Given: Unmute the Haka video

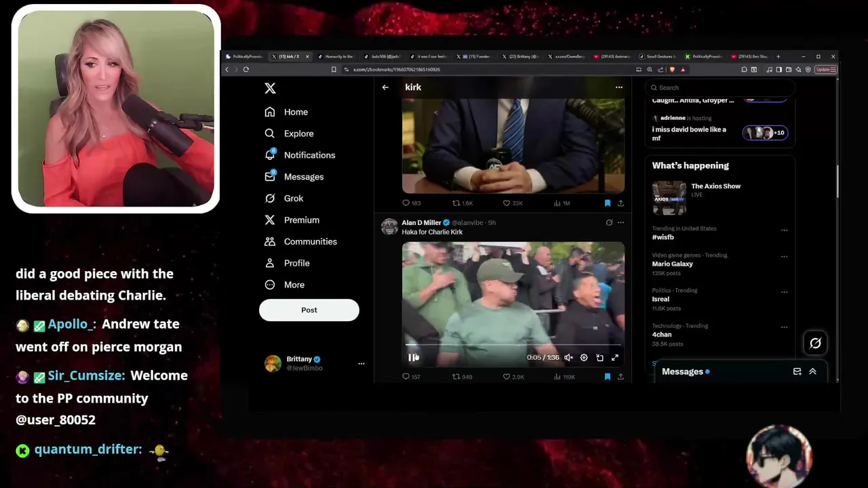Looking at the screenshot, I should coord(569,358).
